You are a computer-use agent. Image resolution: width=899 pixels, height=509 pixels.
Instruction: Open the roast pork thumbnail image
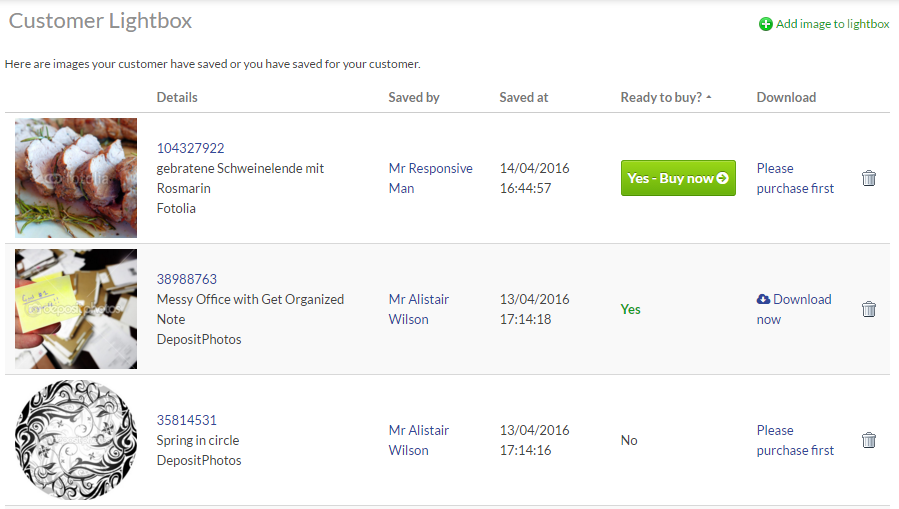[76, 178]
